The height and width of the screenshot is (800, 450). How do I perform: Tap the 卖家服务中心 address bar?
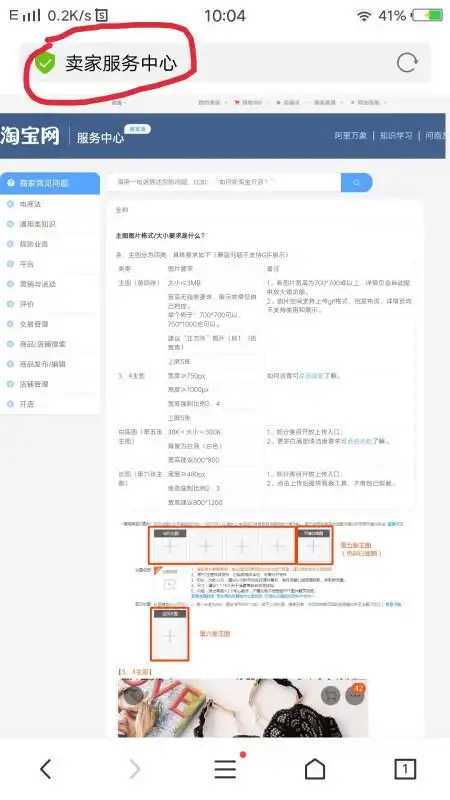tap(225, 63)
